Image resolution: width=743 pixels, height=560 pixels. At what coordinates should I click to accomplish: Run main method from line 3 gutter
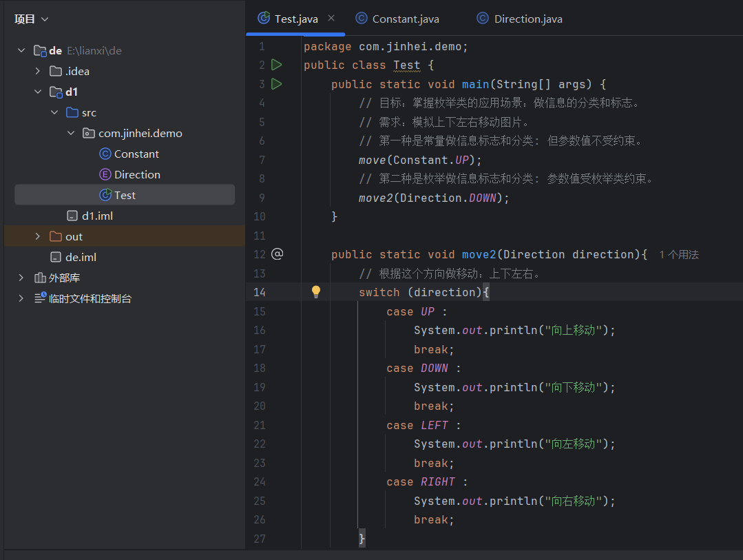point(277,84)
